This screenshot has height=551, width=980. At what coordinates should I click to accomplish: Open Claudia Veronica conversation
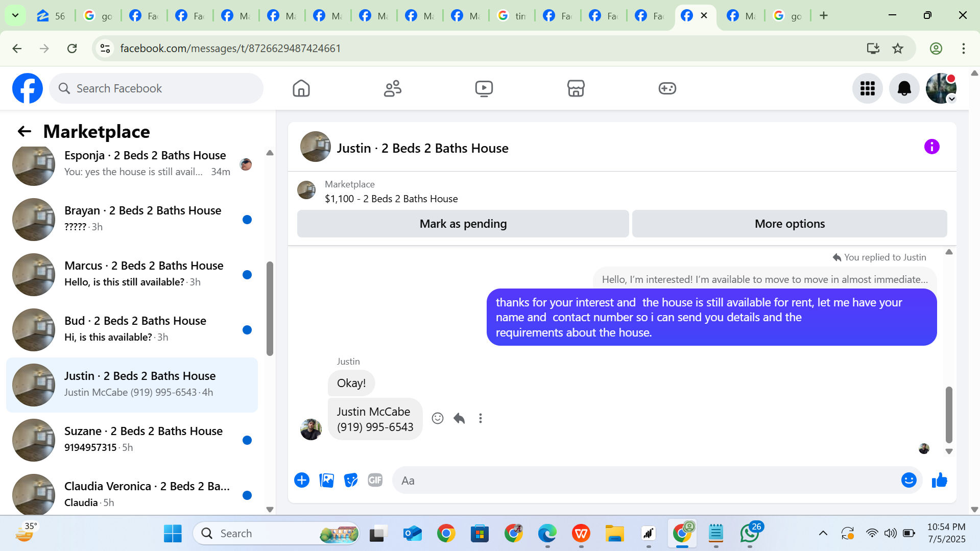(132, 493)
